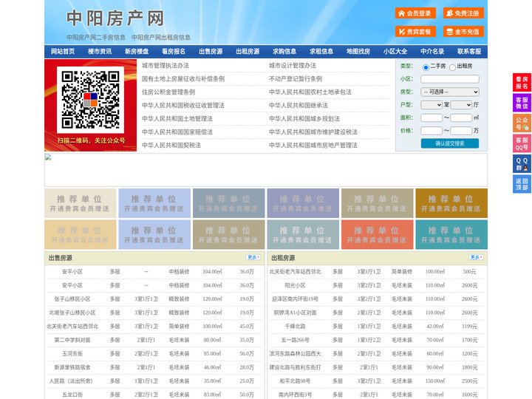Open the 五一路266号 rental listing
Image resolution: width=532 pixels, height=399 pixels.
[295, 340]
